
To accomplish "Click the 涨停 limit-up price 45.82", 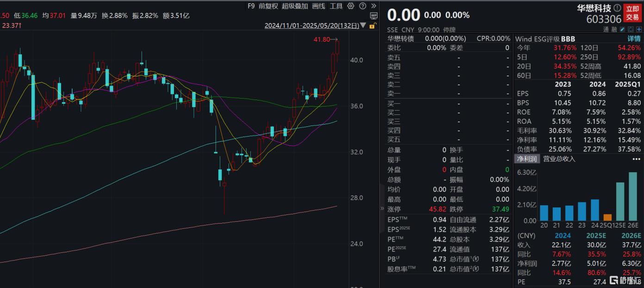I will (437, 209).
